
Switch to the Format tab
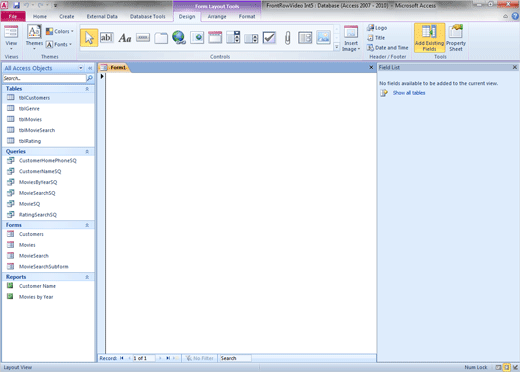247,16
